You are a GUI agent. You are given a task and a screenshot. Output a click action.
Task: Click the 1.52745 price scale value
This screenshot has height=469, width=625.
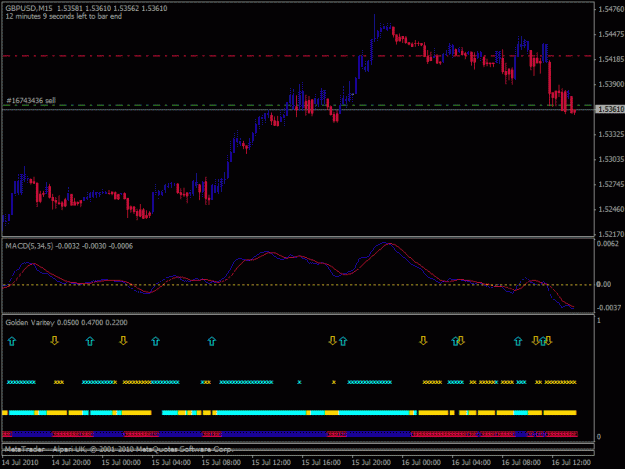pyautogui.click(x=611, y=184)
